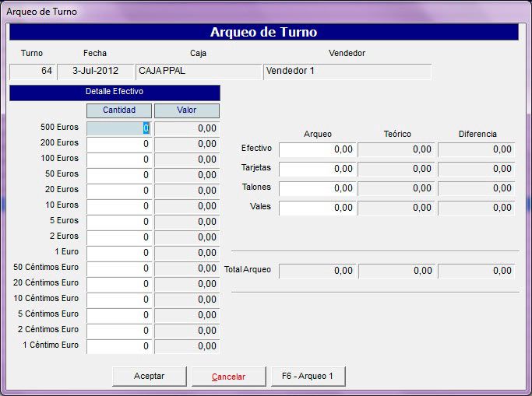Select the Cantidad column header

click(119, 110)
